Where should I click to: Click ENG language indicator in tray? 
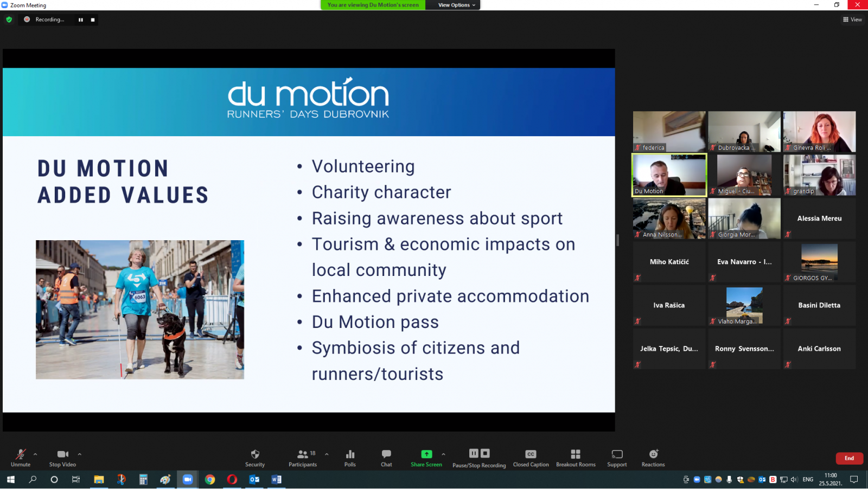(x=808, y=479)
